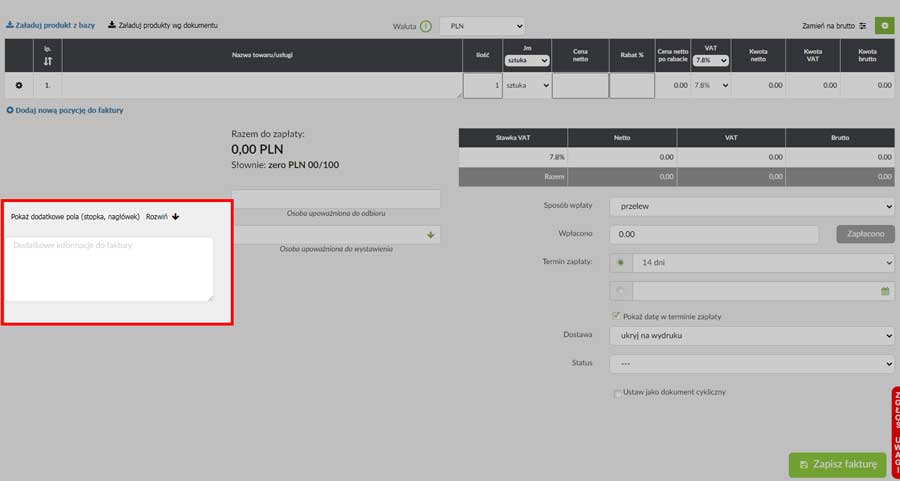Click the Nazwa towaru/usługi input field
The height and width of the screenshot is (481, 900).
(262, 86)
